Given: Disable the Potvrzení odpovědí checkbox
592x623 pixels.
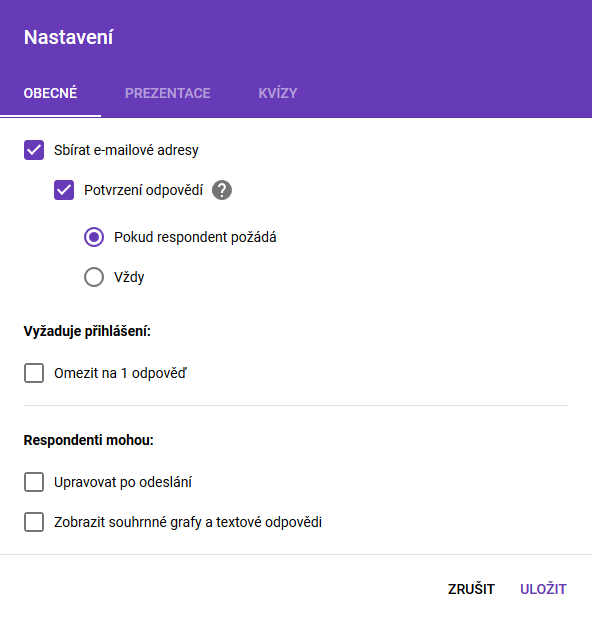Looking at the screenshot, I should click(64, 190).
